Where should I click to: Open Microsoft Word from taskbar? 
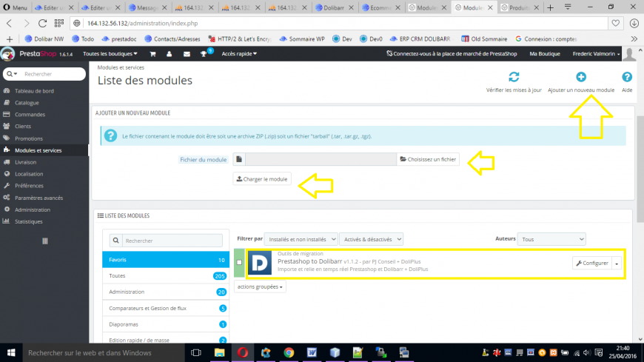(312, 352)
